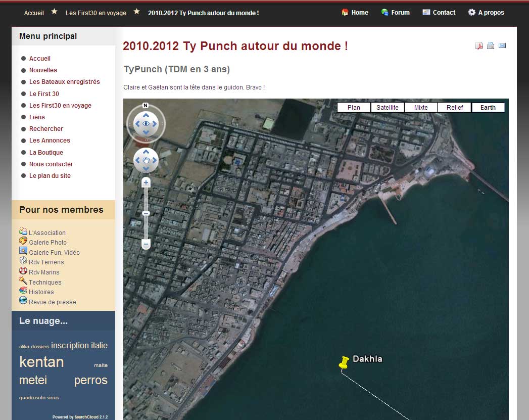Click the map zoom slider handle
529x420 pixels.
click(x=146, y=213)
